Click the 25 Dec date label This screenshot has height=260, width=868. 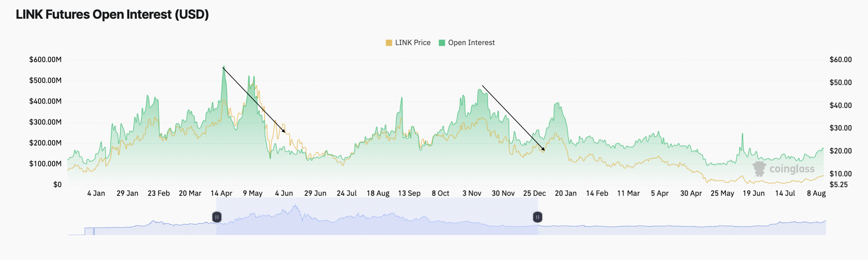[535, 193]
